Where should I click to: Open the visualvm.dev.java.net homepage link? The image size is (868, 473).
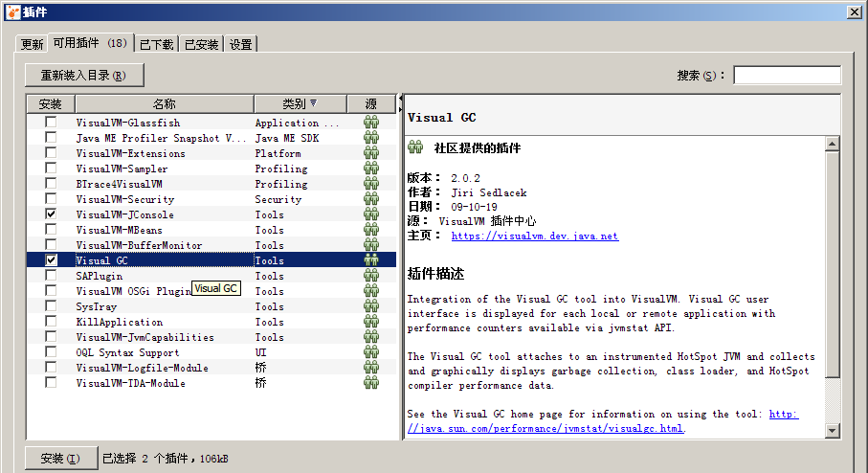[535, 236]
